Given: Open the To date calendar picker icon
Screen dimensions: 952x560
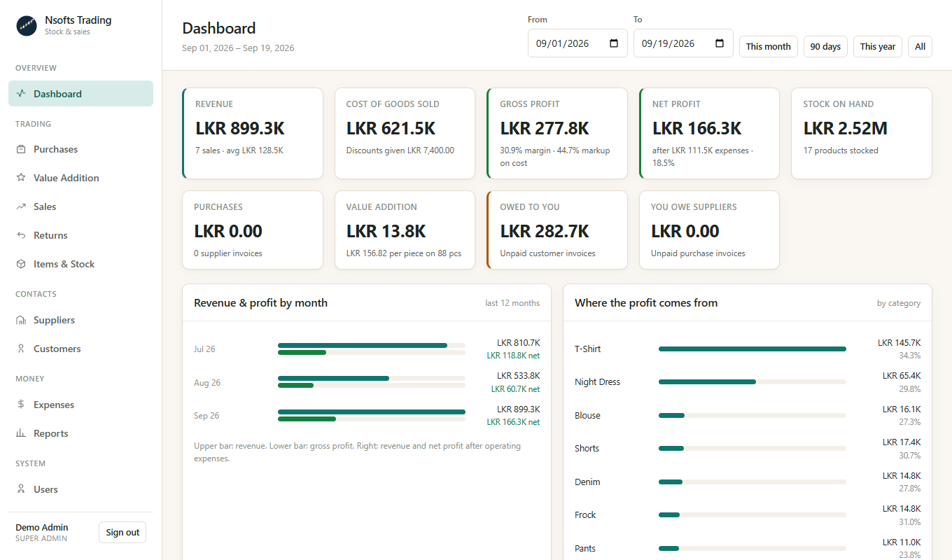Looking at the screenshot, I should click(720, 43).
